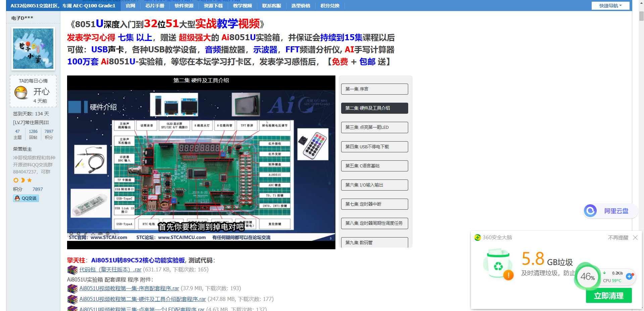644x311 pixels.
Task: Click 立即清理 to clean junk
Action: [609, 296]
